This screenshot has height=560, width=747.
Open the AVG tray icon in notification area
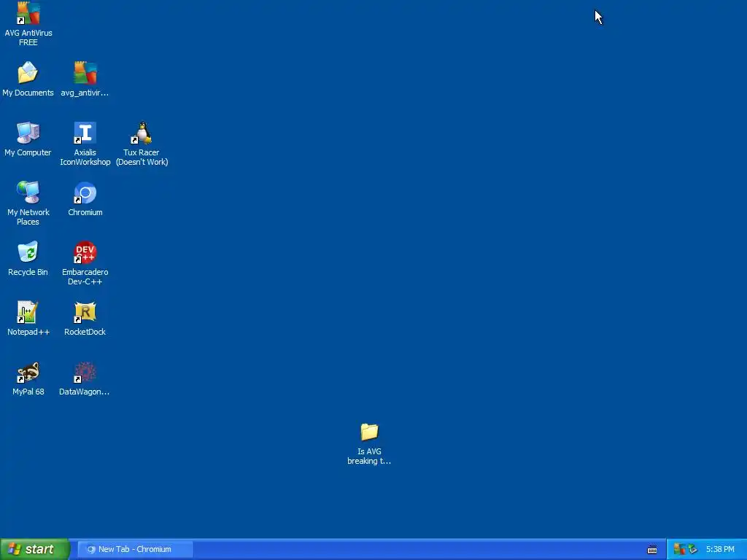[679, 549]
